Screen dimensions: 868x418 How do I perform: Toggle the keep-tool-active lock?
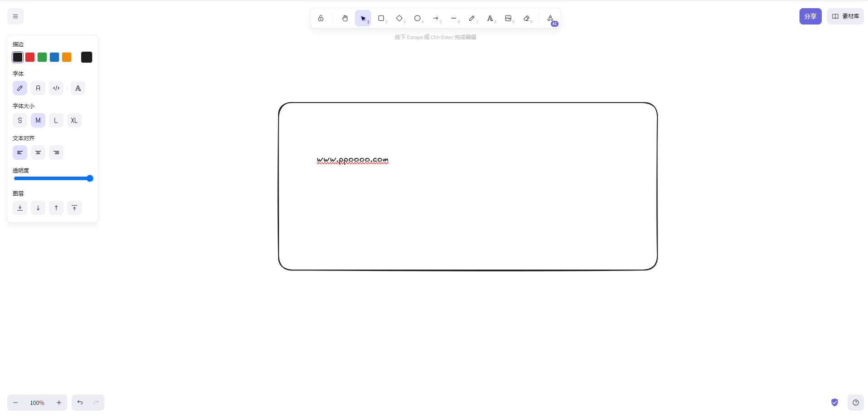[321, 18]
